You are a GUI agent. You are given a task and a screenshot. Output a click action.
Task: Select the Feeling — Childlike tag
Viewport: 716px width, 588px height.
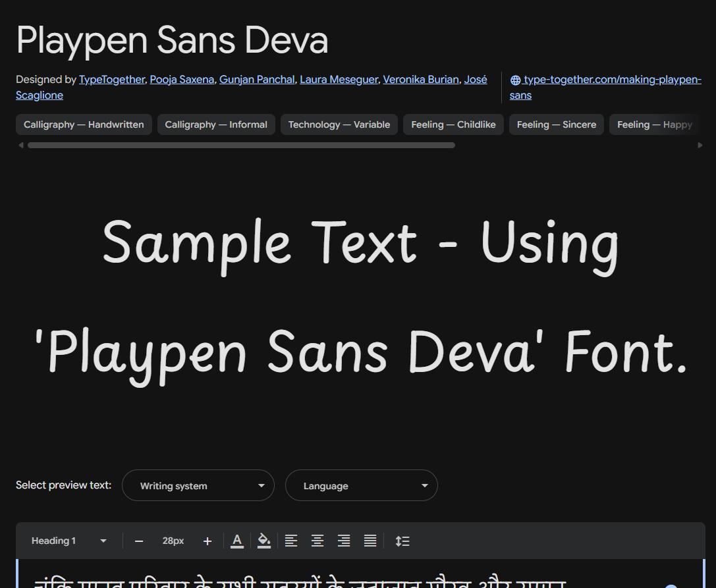click(x=453, y=124)
